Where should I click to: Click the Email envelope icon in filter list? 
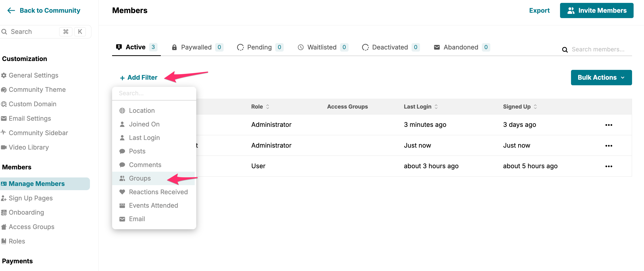[x=122, y=219]
